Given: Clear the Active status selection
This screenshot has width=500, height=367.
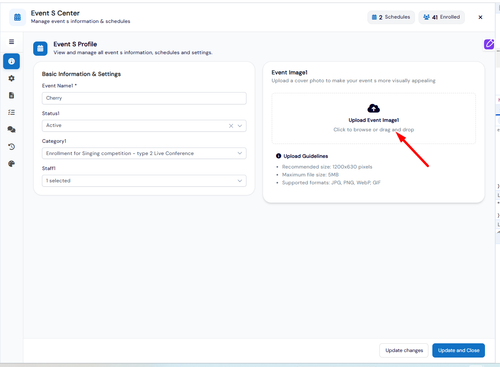Looking at the screenshot, I should pyautogui.click(x=231, y=126).
